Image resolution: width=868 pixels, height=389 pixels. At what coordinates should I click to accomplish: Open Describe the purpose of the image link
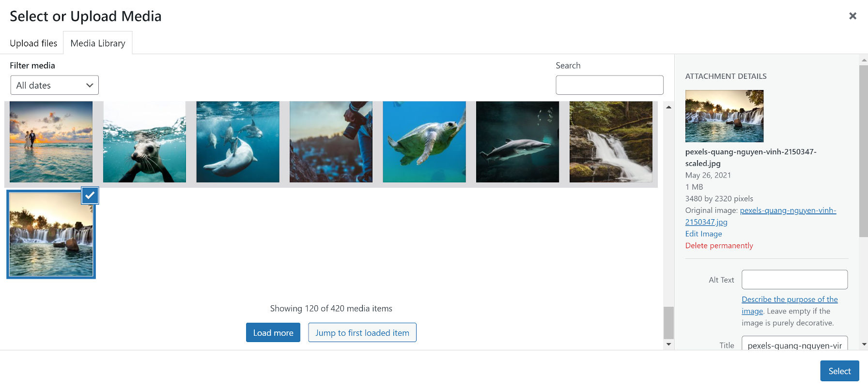[789, 299]
